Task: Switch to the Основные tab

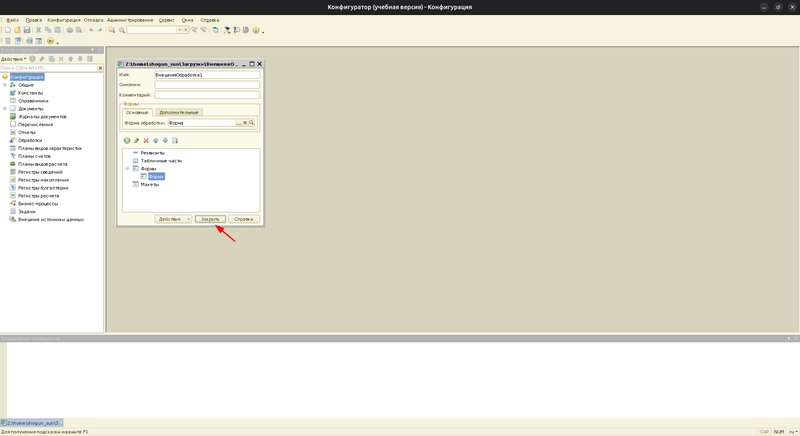Action: click(x=137, y=112)
